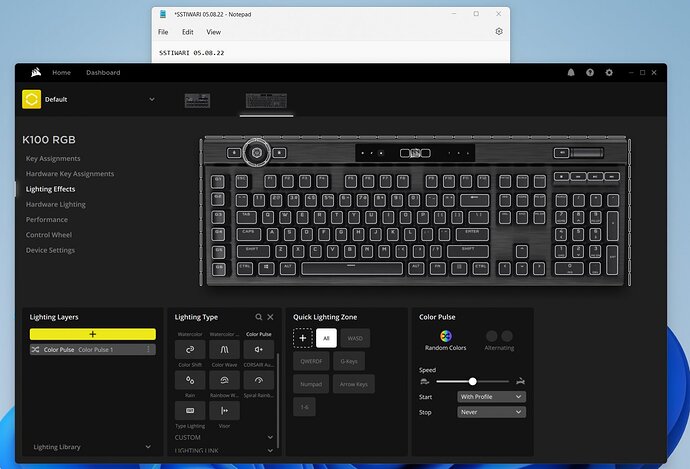Toggle the 1-6 lighting zone
Screen dimensions: 690x469
click(x=305, y=407)
